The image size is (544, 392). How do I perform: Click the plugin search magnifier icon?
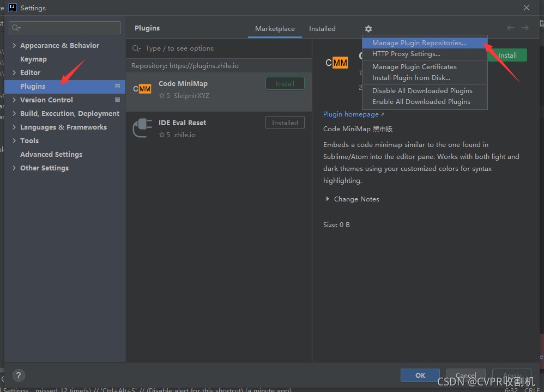click(x=136, y=48)
